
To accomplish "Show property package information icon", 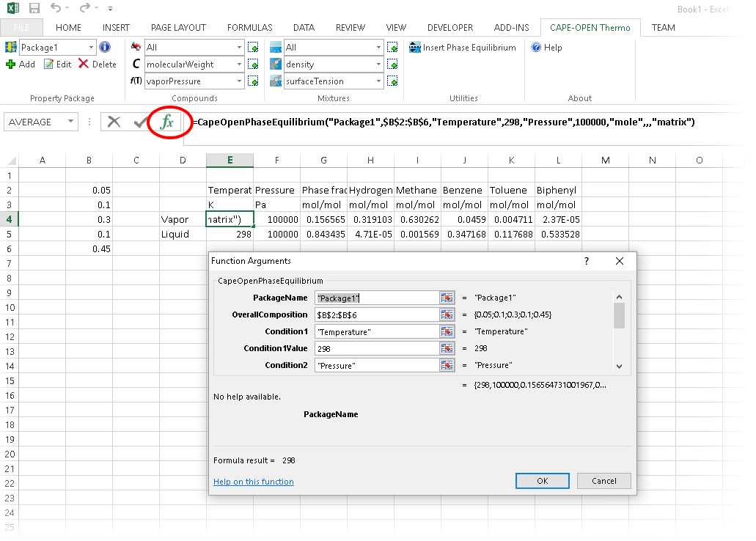I will 105,47.
